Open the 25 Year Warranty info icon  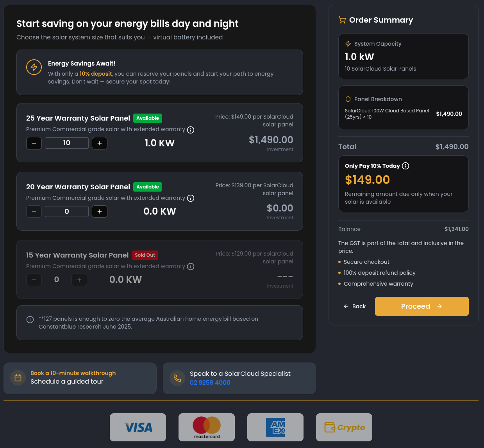pyautogui.click(x=191, y=130)
